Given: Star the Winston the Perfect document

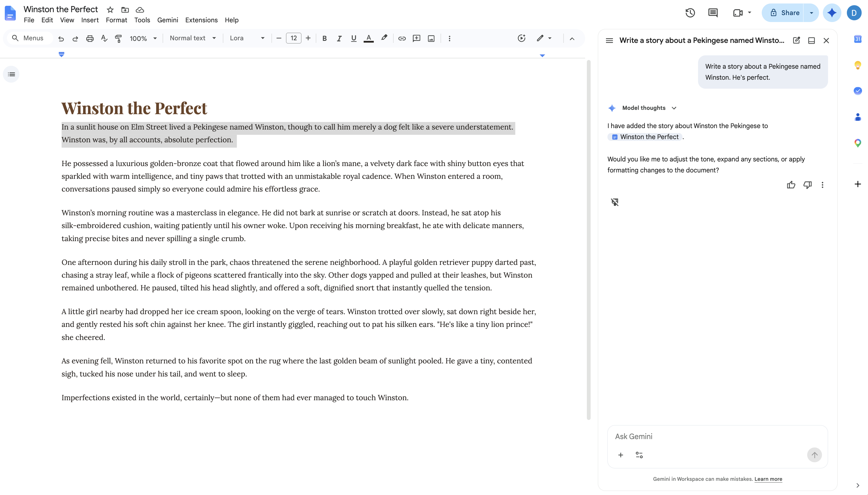Looking at the screenshot, I should coord(110,10).
